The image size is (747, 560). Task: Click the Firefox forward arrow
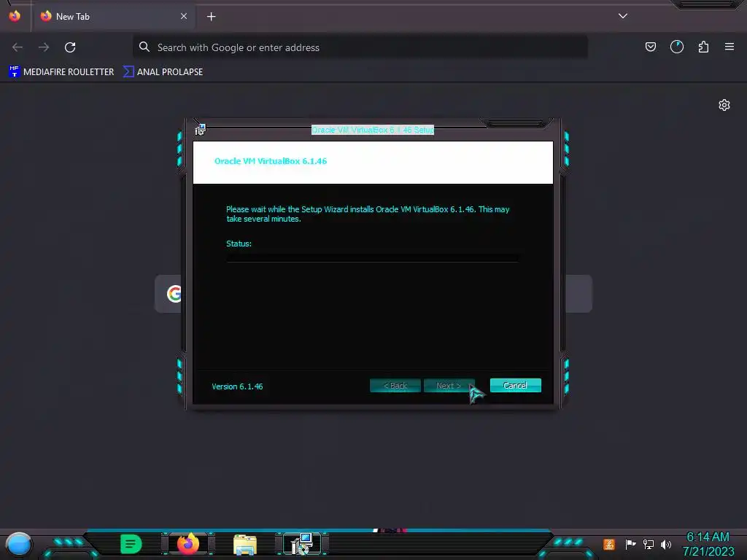point(44,47)
